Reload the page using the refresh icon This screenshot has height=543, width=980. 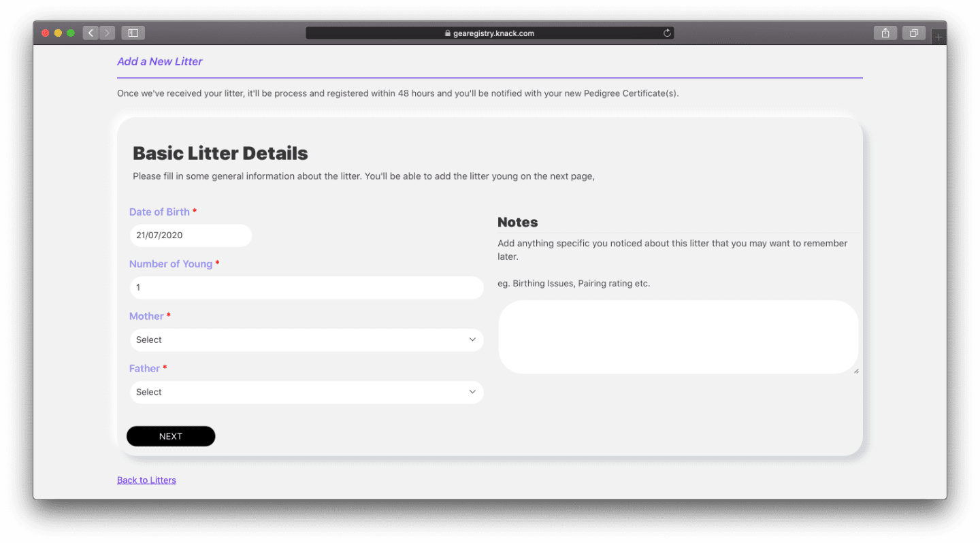(x=667, y=33)
